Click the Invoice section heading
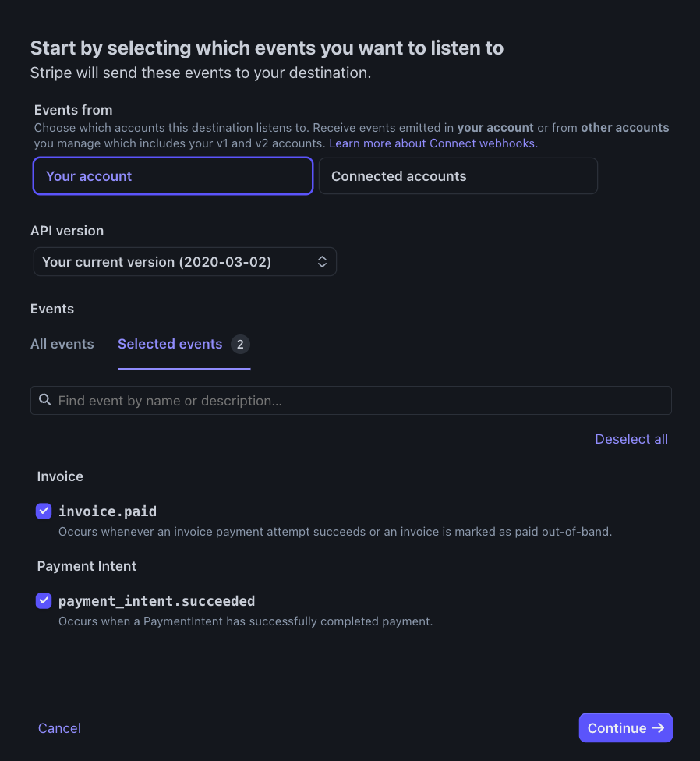Screen dimensions: 700x761 pyautogui.click(x=60, y=476)
